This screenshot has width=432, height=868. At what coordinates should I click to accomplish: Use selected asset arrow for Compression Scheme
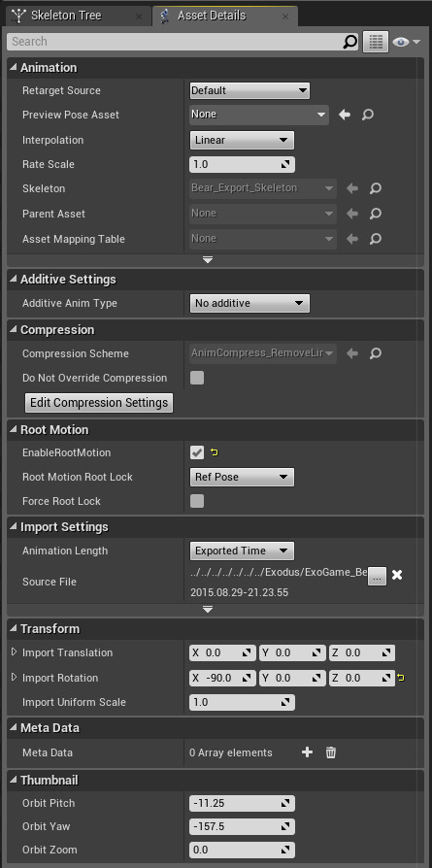click(351, 353)
